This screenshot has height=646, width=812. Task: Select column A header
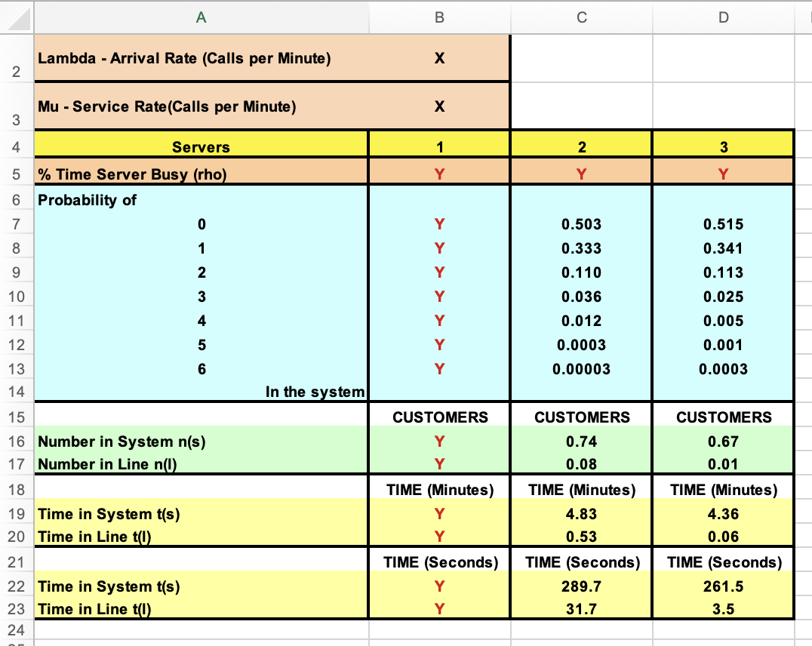(x=201, y=17)
